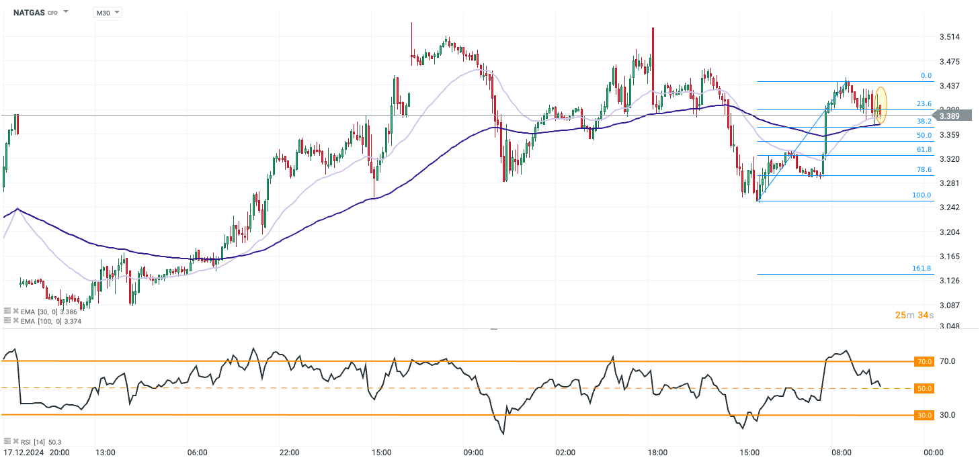Click the 3.359 price axis label
This screenshot has height=464, width=980.
coord(950,135)
